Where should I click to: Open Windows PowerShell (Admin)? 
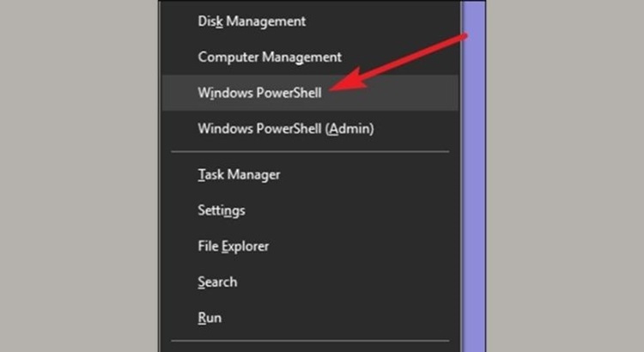[285, 129]
